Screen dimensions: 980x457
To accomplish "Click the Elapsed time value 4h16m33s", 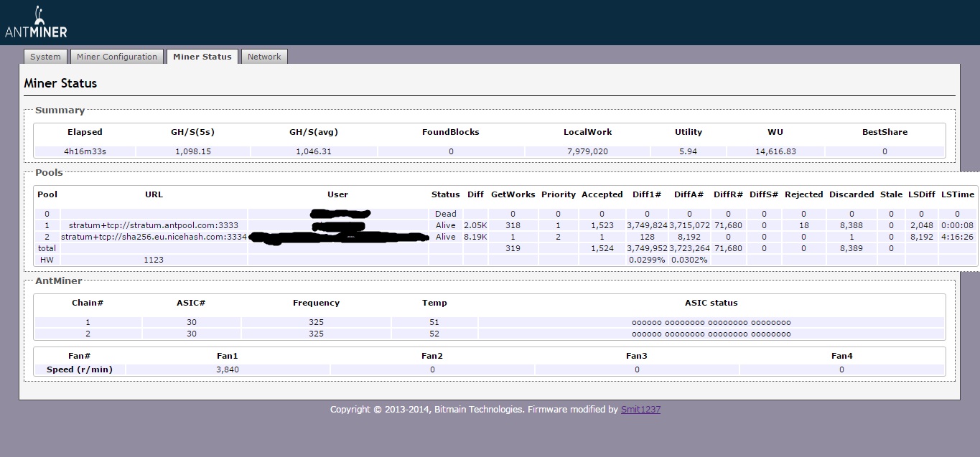I will click(85, 151).
